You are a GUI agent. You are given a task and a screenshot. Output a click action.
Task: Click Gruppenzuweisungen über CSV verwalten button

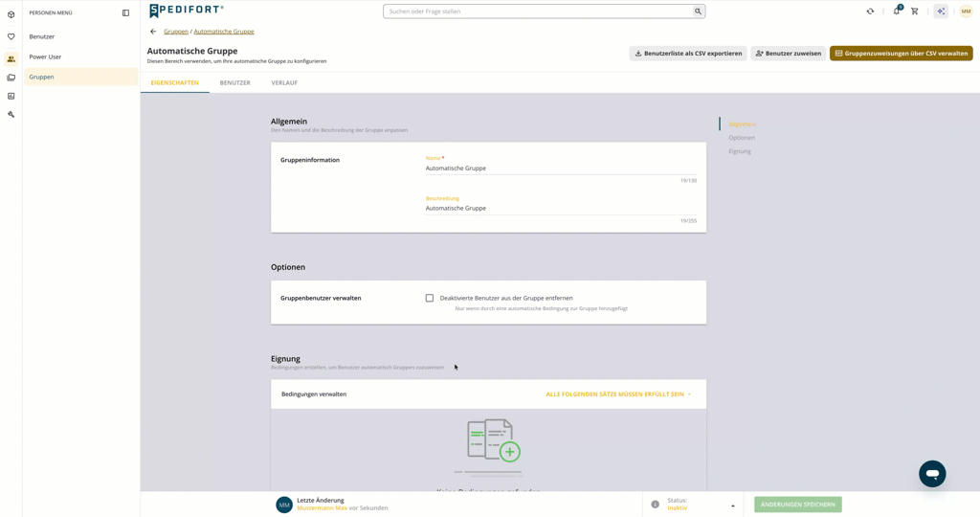pyautogui.click(x=902, y=54)
